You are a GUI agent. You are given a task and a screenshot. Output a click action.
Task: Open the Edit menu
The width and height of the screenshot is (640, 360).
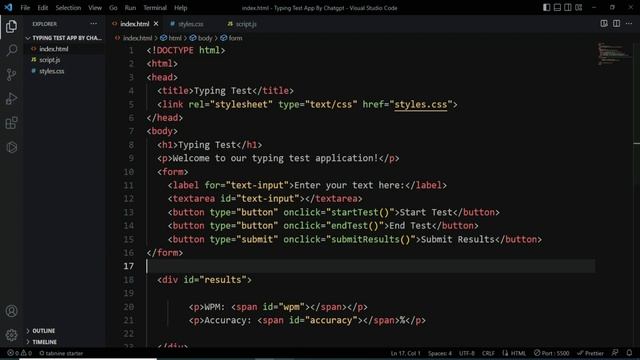click(42, 8)
